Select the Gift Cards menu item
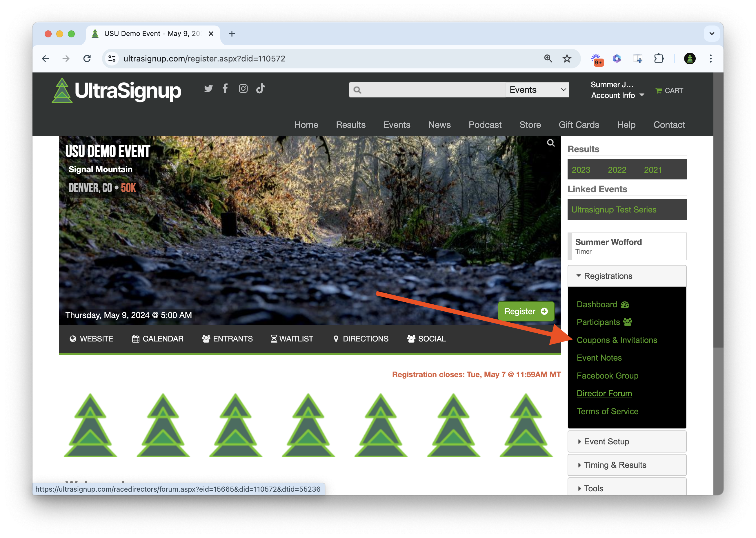Viewport: 756px width, 538px height. click(579, 125)
